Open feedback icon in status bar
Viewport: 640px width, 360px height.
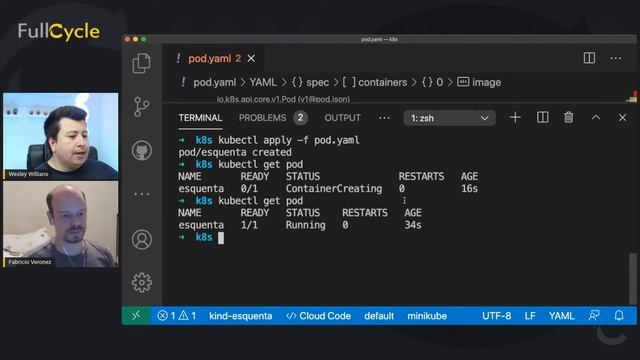(x=594, y=316)
